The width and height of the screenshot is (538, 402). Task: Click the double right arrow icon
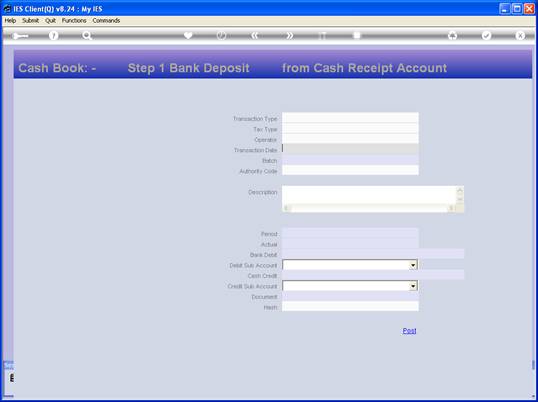pos(290,35)
